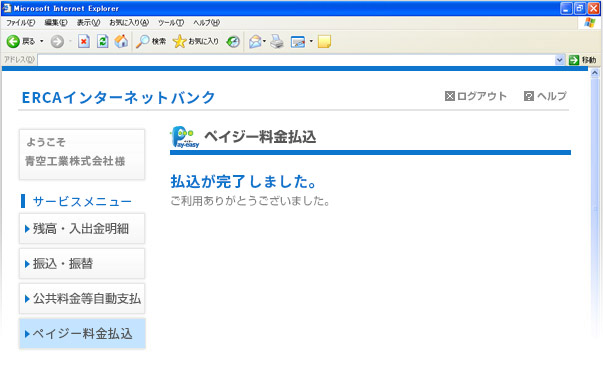
Task: Click the Mail envelope icon
Action: point(255,41)
